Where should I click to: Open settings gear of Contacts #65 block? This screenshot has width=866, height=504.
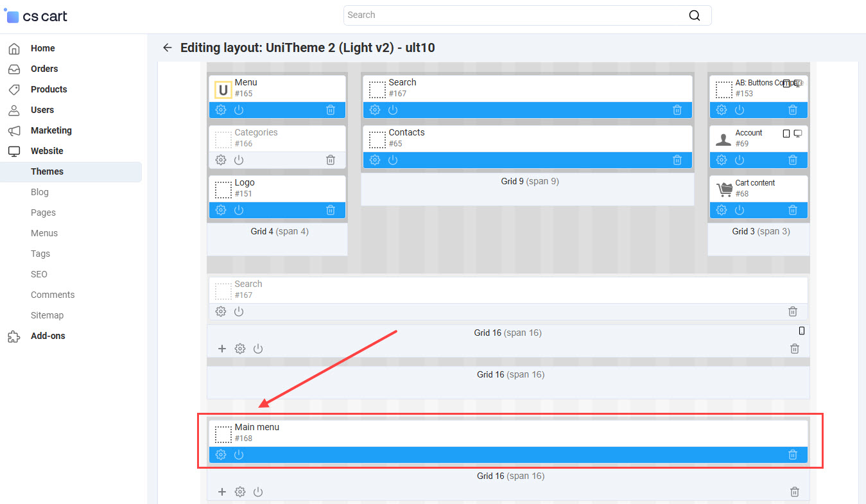point(375,160)
